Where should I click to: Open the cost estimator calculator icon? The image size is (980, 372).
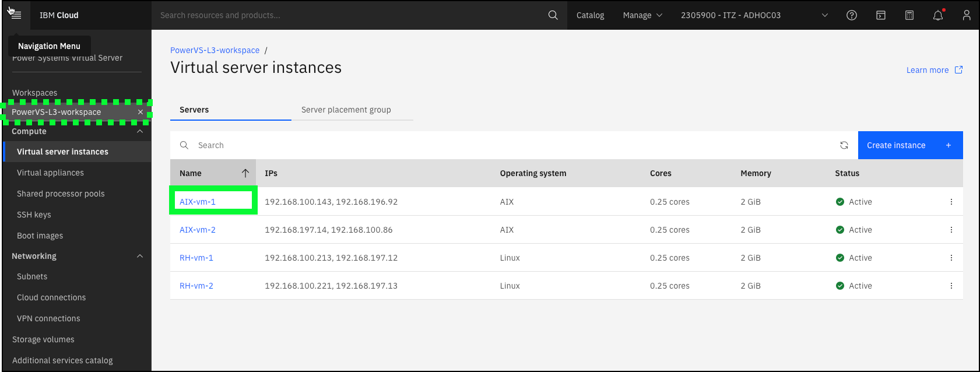(x=909, y=15)
